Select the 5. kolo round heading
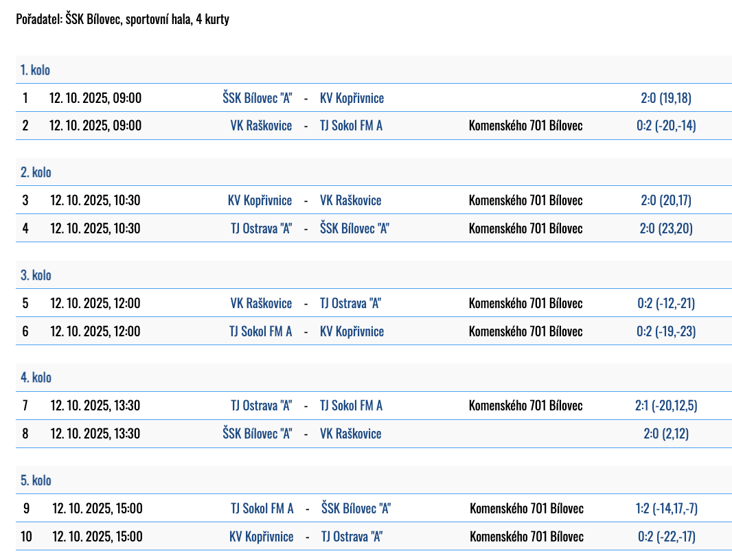 tap(36, 480)
